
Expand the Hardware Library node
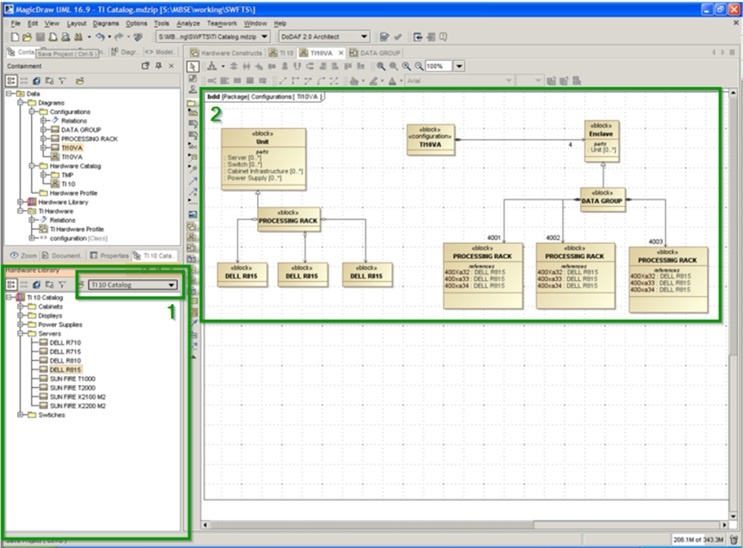20,202
